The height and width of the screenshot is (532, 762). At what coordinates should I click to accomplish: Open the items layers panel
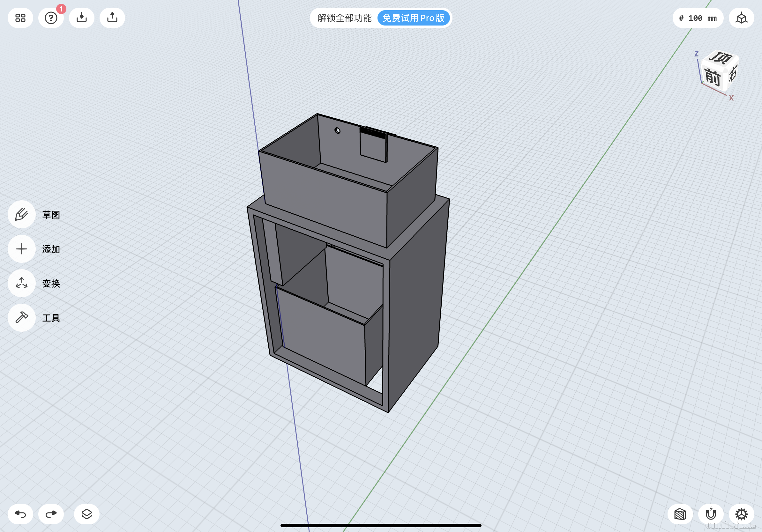pyautogui.click(x=86, y=514)
